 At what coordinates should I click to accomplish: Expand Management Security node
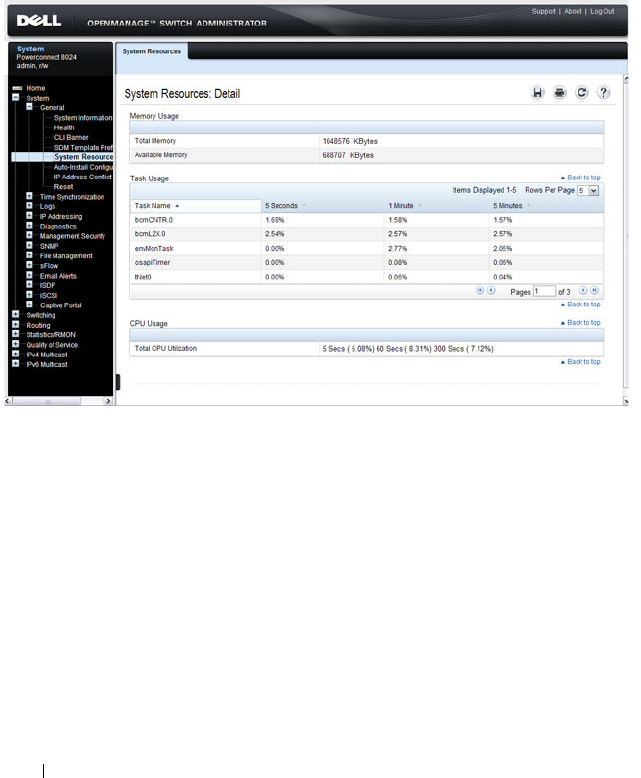pyautogui.click(x=29, y=235)
